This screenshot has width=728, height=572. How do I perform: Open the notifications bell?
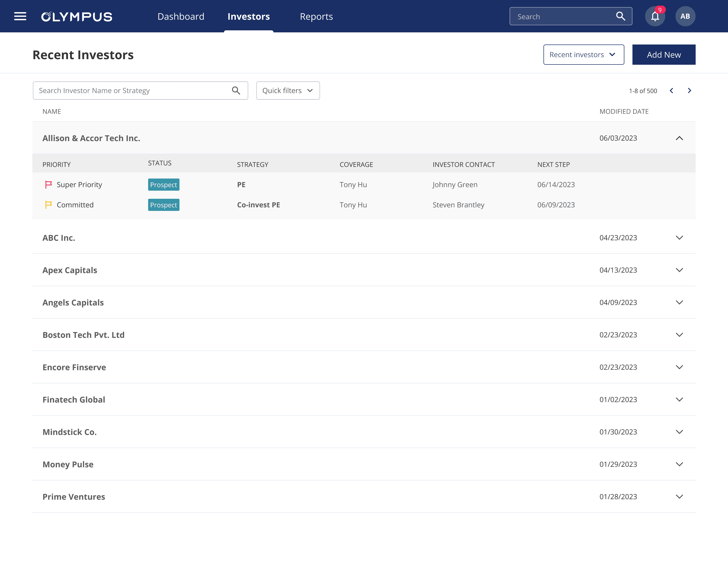[655, 16]
